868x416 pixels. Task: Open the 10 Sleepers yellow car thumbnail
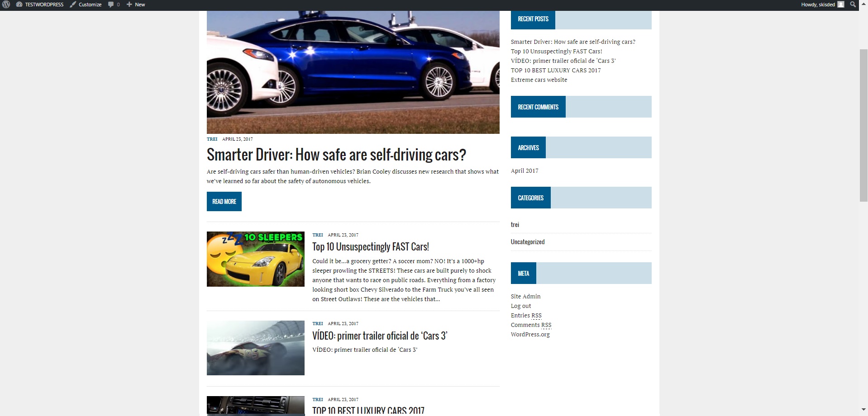(x=256, y=259)
